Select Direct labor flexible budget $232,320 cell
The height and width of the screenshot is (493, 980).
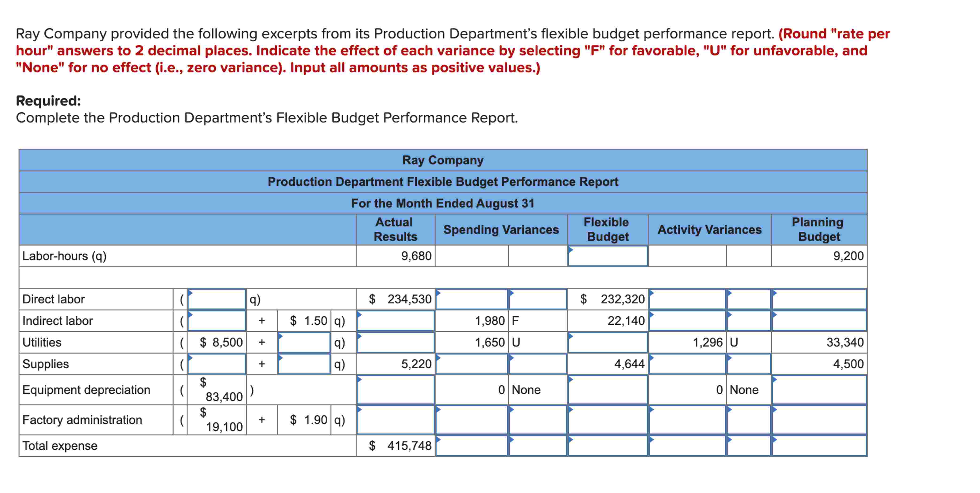(x=608, y=299)
